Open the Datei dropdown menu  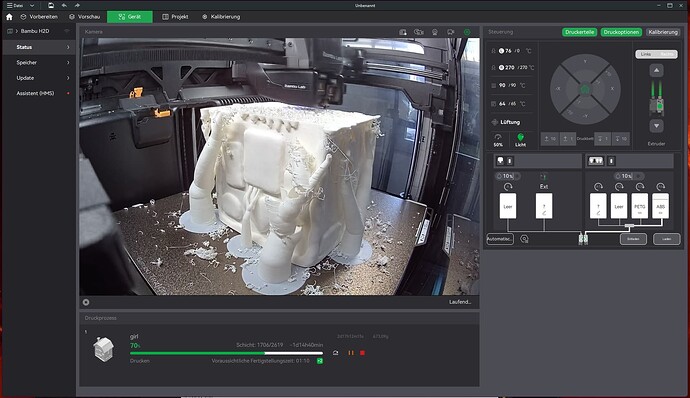tap(20, 5)
